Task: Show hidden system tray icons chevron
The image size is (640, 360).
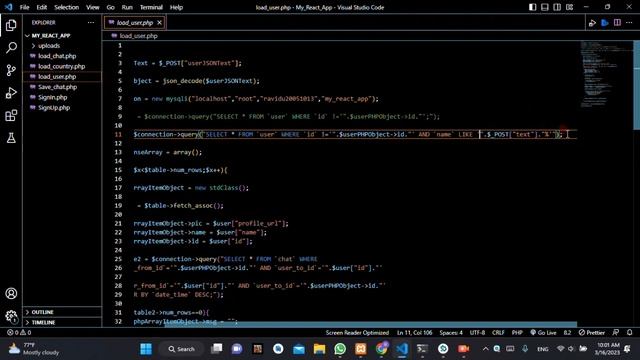Action: coord(485,349)
